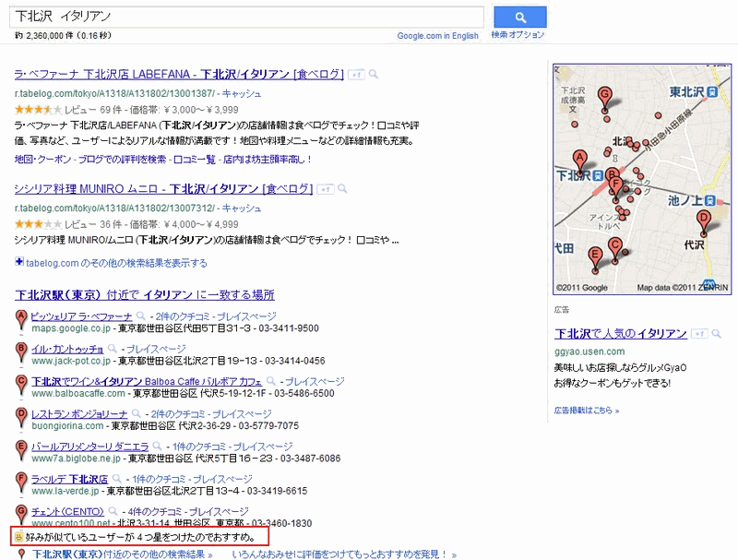Open 地図・クーポン sitelink
This screenshot has width=738, height=560.
coord(42,160)
